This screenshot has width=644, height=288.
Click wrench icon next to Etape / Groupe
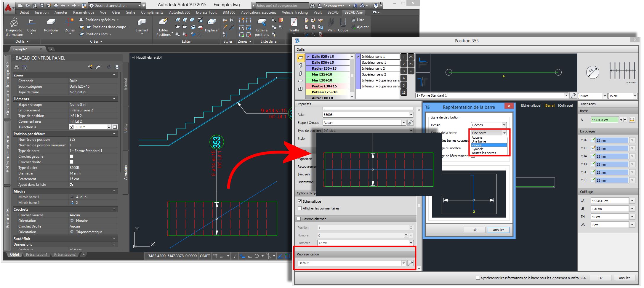(410, 123)
